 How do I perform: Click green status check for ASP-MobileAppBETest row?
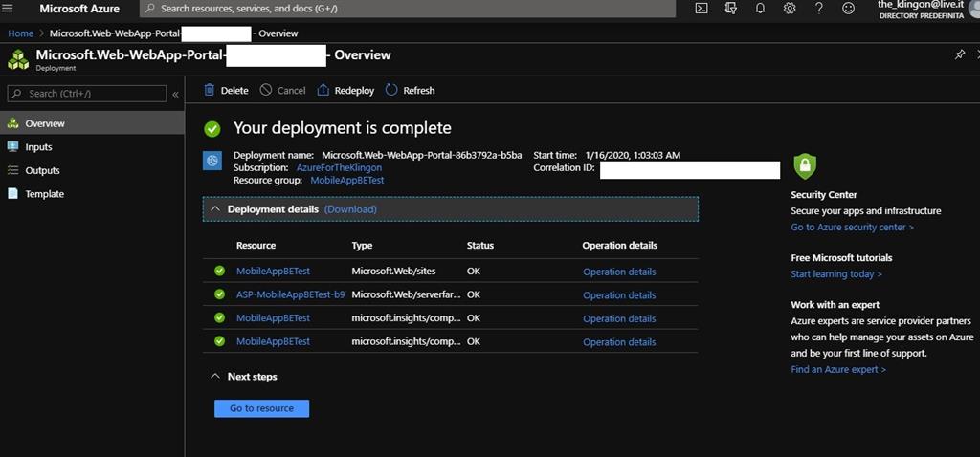pyautogui.click(x=219, y=294)
